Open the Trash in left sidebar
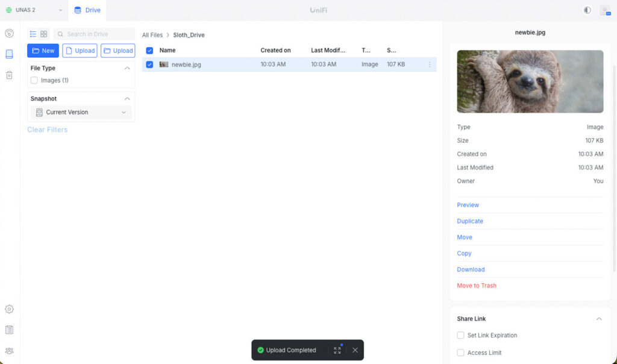The width and height of the screenshot is (617, 364). click(9, 75)
